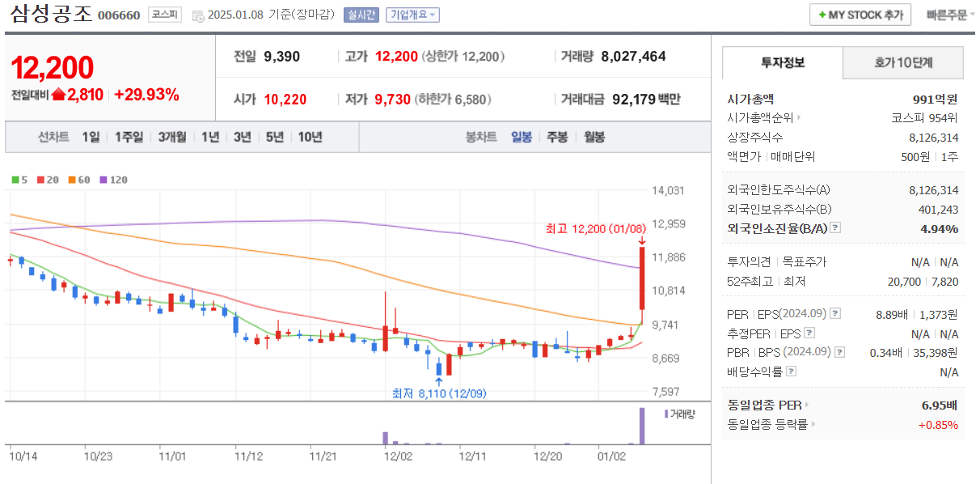Image resolution: width=980 pixels, height=484 pixels.
Task: Click the 14,031 price axis label
Action: pyautogui.click(x=668, y=191)
